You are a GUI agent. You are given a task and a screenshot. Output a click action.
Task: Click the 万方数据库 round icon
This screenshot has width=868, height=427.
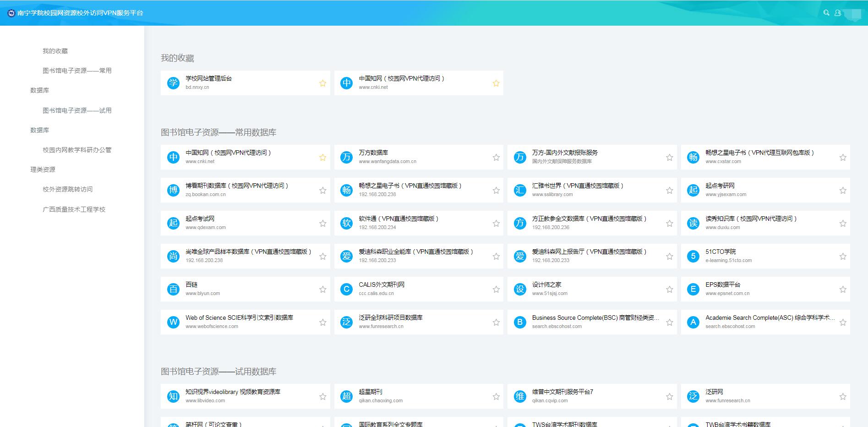tap(346, 157)
